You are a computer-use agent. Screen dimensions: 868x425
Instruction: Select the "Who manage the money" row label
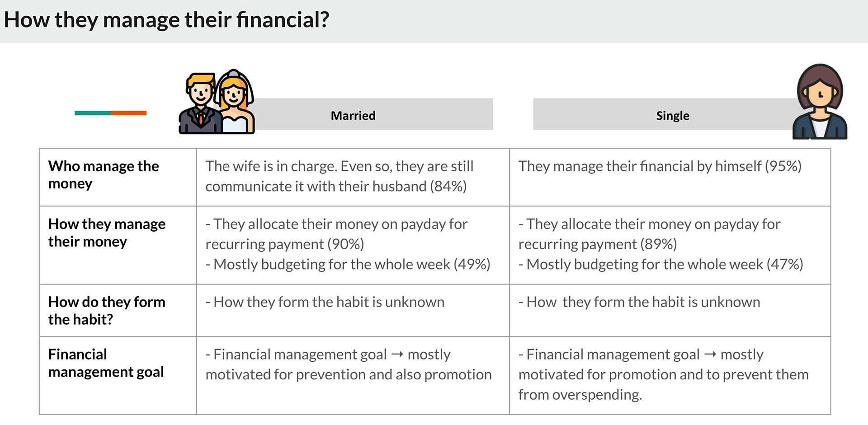[104, 175]
